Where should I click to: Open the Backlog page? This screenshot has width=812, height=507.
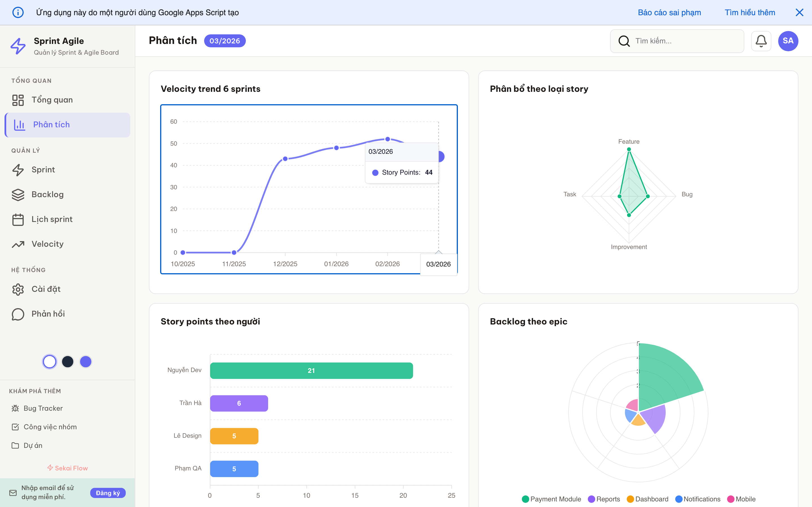click(x=47, y=194)
